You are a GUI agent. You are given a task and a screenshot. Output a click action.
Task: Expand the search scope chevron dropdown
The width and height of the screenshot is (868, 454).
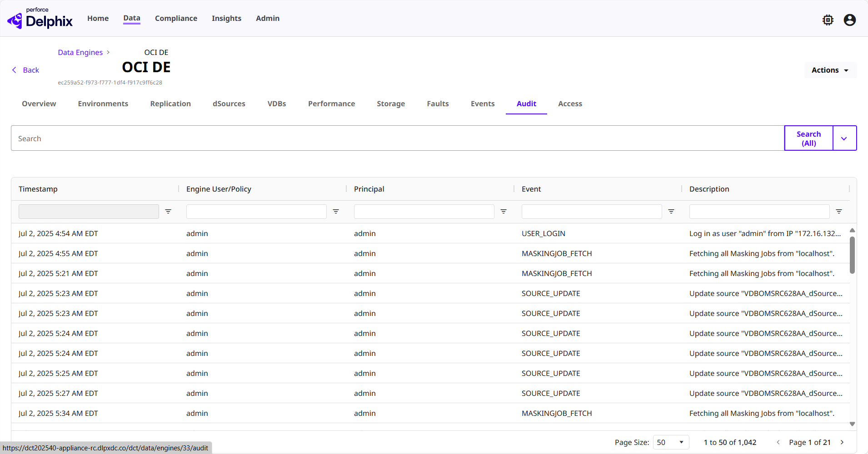click(x=844, y=138)
